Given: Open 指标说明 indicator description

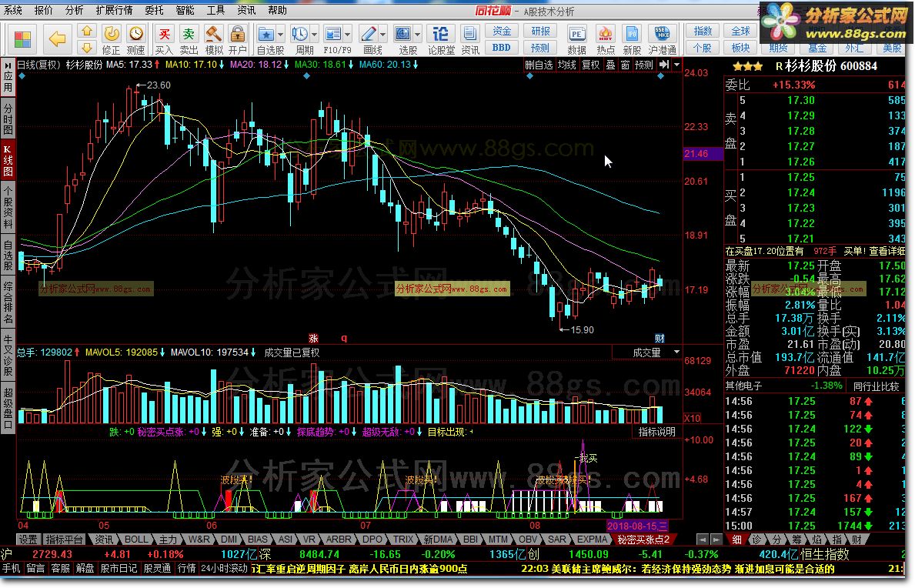Looking at the screenshot, I should click(x=656, y=432).
